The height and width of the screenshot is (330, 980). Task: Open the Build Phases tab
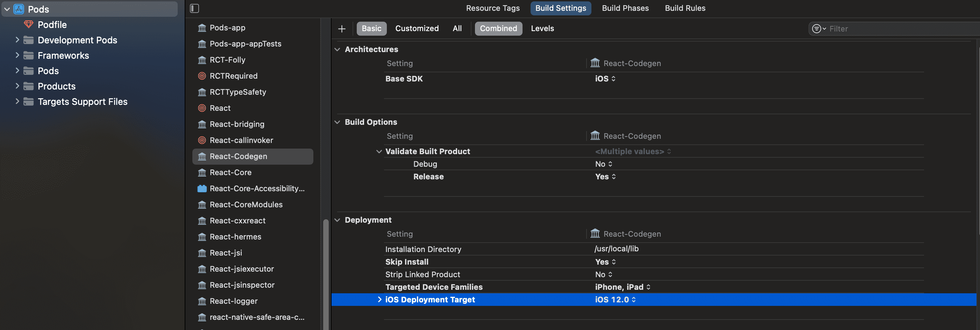625,8
